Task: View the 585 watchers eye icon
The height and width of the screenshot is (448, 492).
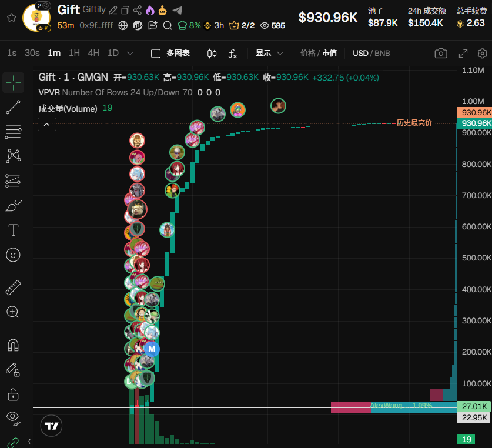Action: pos(273,25)
